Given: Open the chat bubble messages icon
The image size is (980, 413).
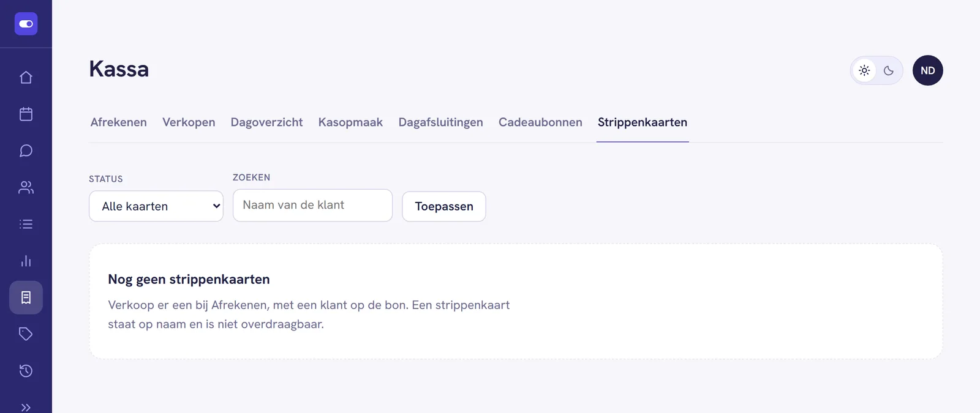Looking at the screenshot, I should click(26, 151).
